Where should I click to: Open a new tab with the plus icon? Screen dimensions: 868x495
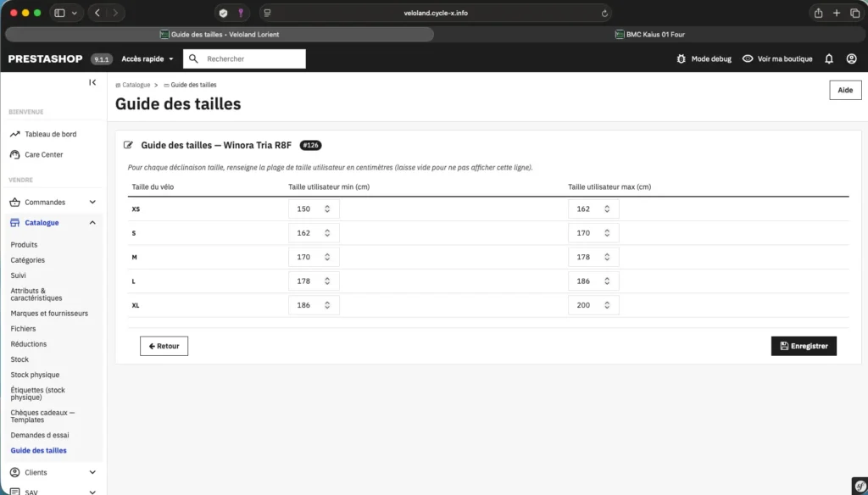coord(837,13)
